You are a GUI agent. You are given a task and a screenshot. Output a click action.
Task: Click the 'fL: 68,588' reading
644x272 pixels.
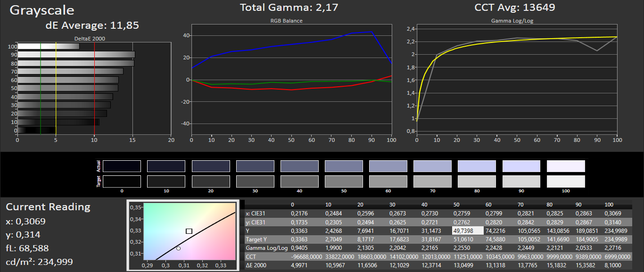click(x=27, y=248)
